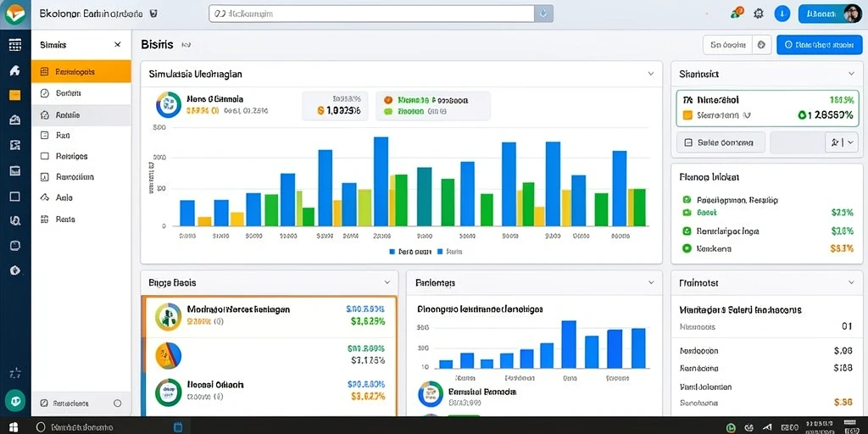Image resolution: width=868 pixels, height=434 pixels.
Task: Click the yellow swatch in Sharisskt card
Action: pos(687,115)
